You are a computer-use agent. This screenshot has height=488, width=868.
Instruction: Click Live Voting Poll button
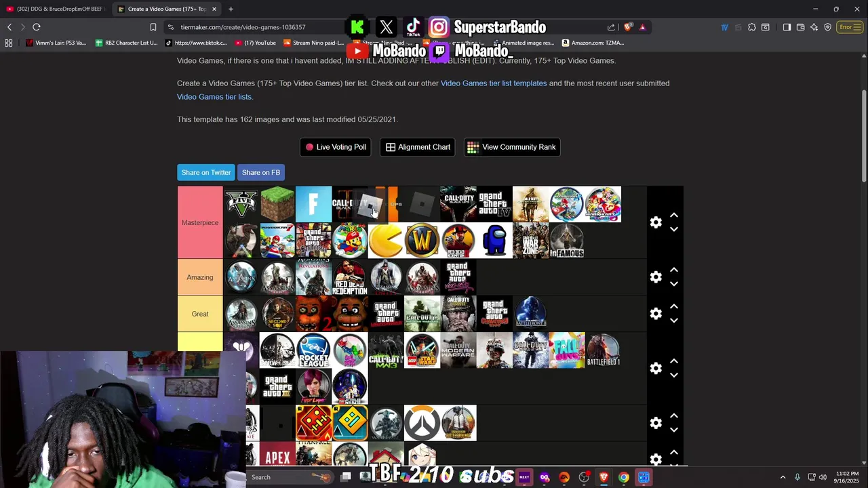pyautogui.click(x=336, y=147)
